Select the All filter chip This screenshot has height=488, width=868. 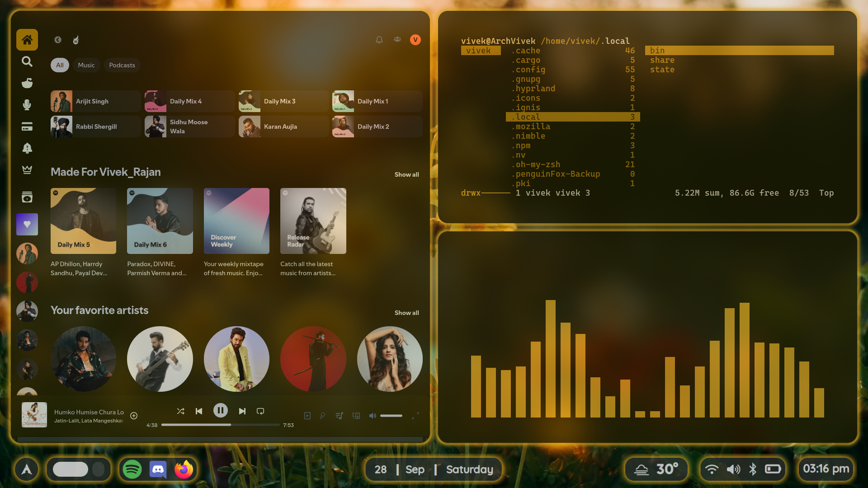(x=60, y=65)
